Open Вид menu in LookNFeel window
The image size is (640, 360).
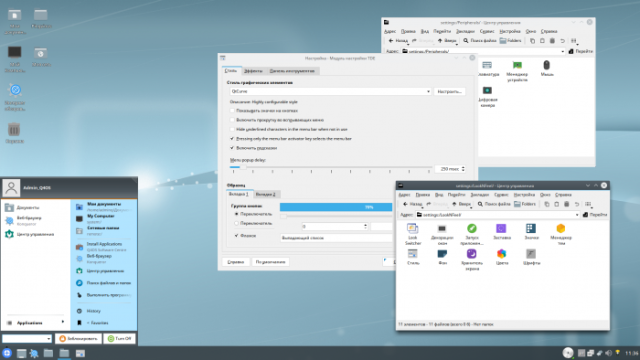[439, 195]
